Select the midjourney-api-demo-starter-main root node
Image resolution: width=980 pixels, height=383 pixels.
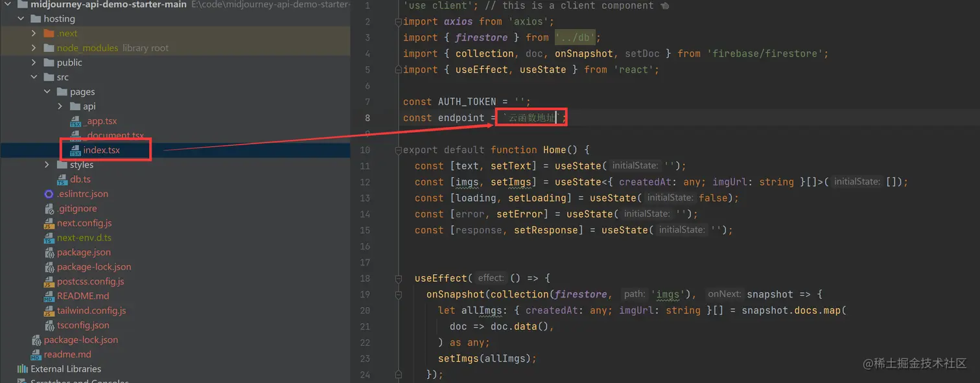tap(109, 5)
